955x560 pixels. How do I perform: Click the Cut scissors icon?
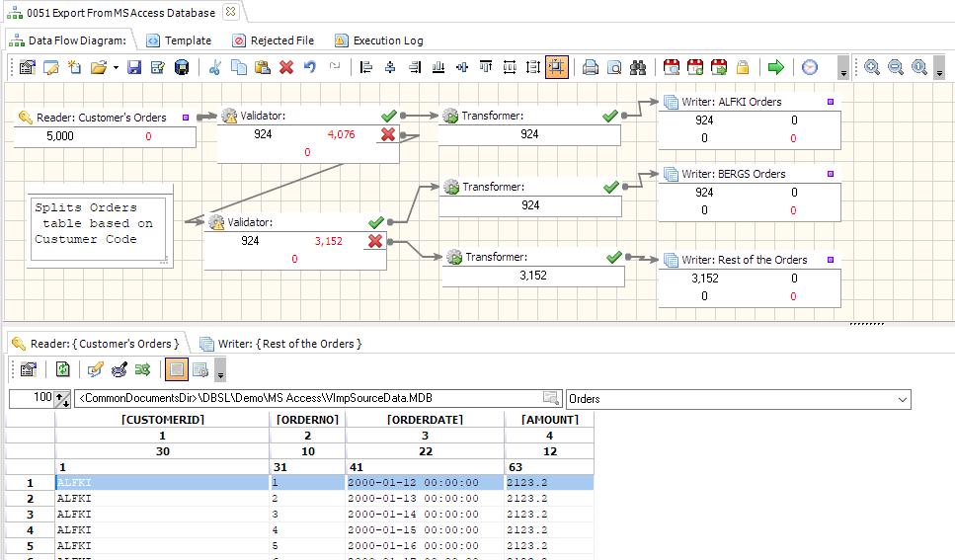coord(214,67)
